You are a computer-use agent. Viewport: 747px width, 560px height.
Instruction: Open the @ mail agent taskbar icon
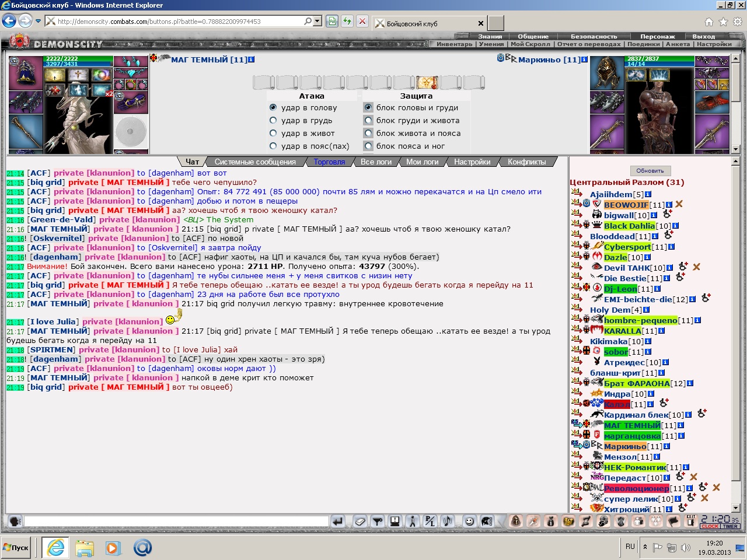[x=142, y=548]
